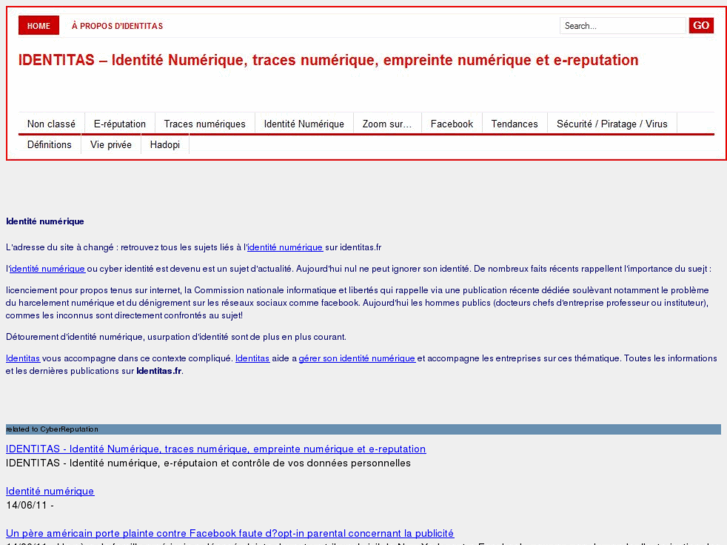Click 'Détourement d'identité numérique, usurpation' sentence

176,337
